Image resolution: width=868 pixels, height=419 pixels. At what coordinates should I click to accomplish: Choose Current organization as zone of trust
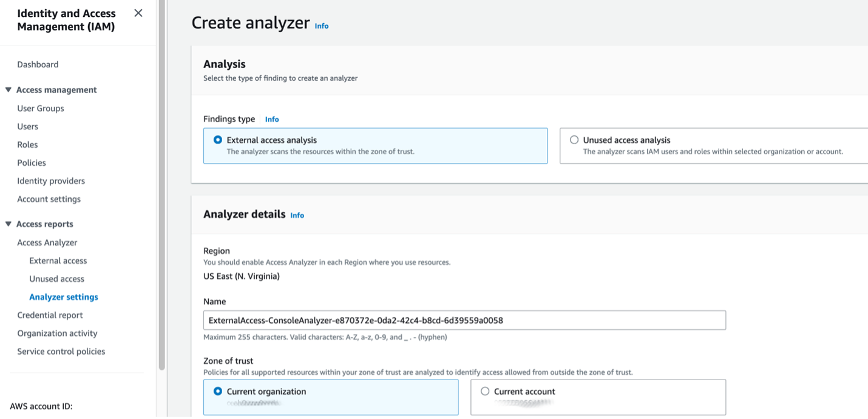coord(216,392)
